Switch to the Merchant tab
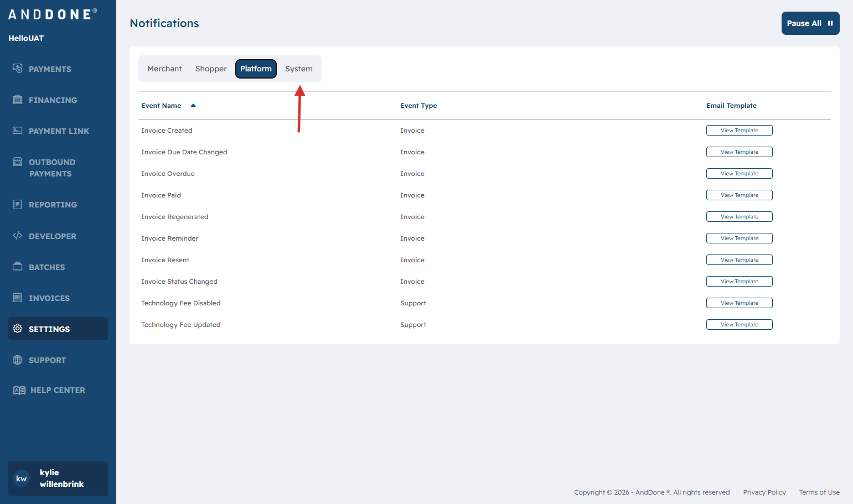853x504 pixels. point(164,69)
